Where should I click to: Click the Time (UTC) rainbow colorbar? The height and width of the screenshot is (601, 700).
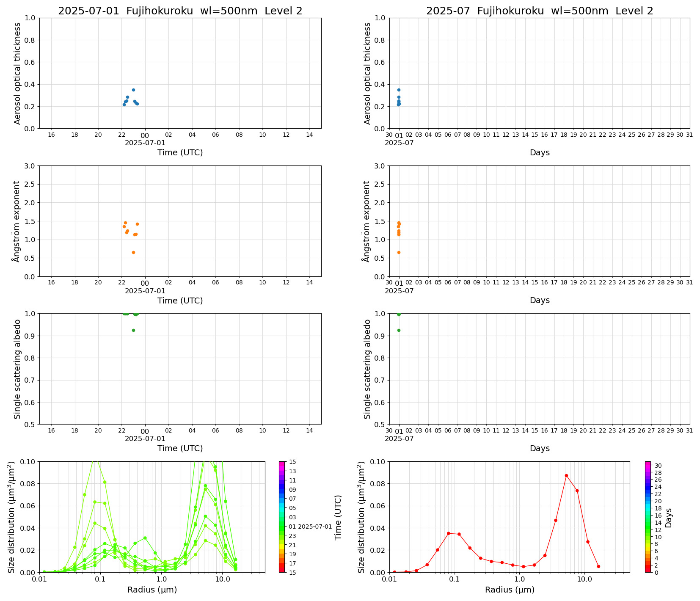pyautogui.click(x=282, y=517)
